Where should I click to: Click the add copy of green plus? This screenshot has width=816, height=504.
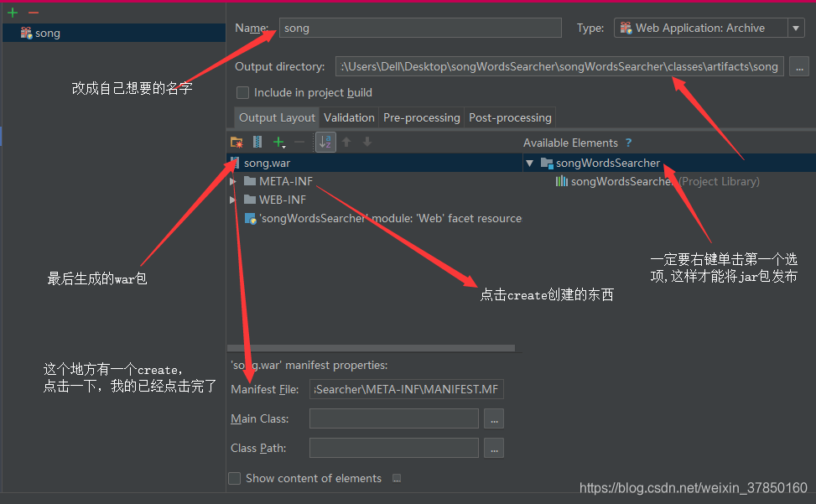click(279, 142)
